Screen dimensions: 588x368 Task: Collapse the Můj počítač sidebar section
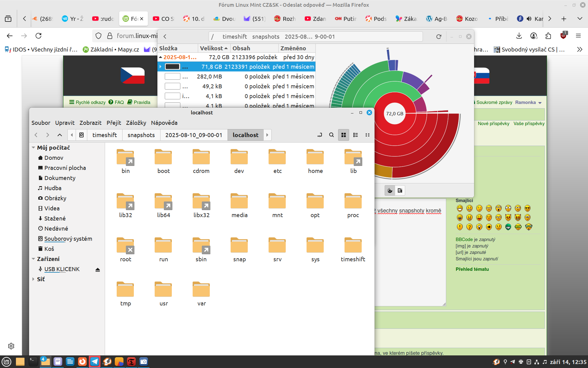(33, 148)
